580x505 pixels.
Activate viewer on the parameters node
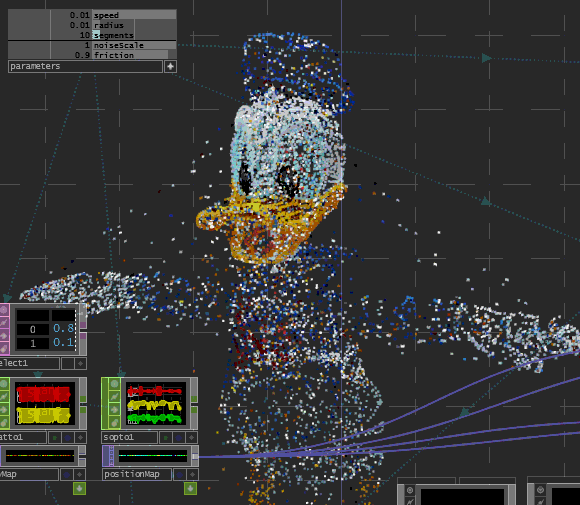tap(170, 67)
